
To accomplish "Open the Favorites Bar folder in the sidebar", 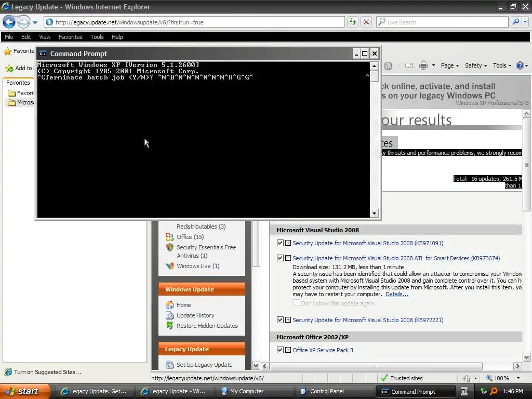I will click(21, 93).
